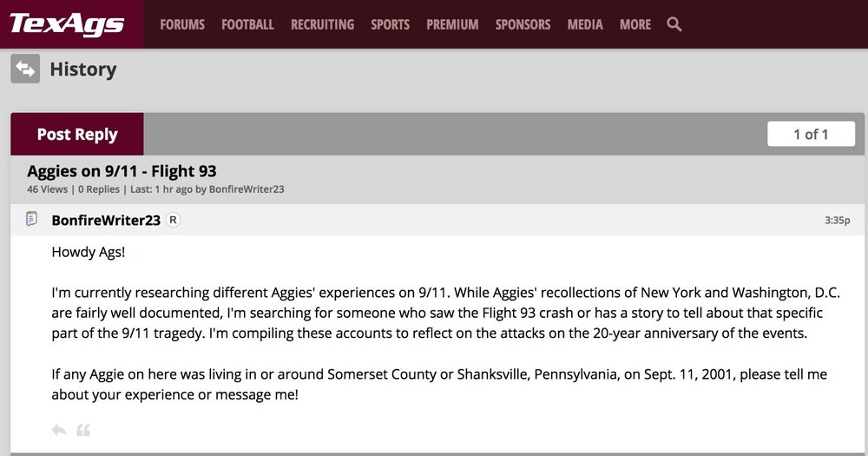The height and width of the screenshot is (456, 868).
Task: Click the TexAgs logo
Action: click(x=67, y=24)
